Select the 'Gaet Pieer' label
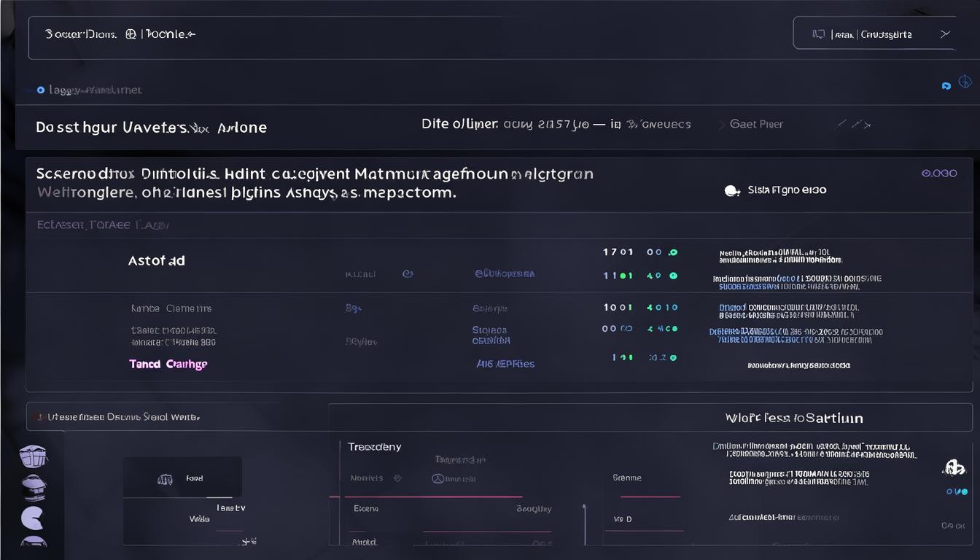This screenshot has width=980, height=560. [x=756, y=124]
